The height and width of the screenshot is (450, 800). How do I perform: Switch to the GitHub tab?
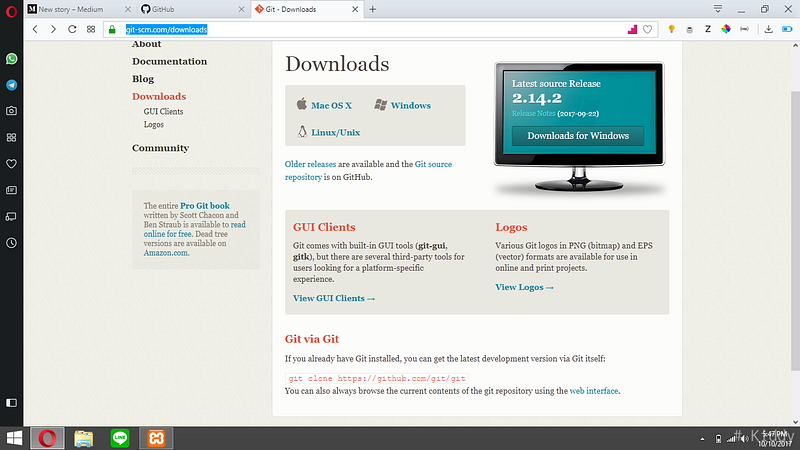tap(191, 9)
